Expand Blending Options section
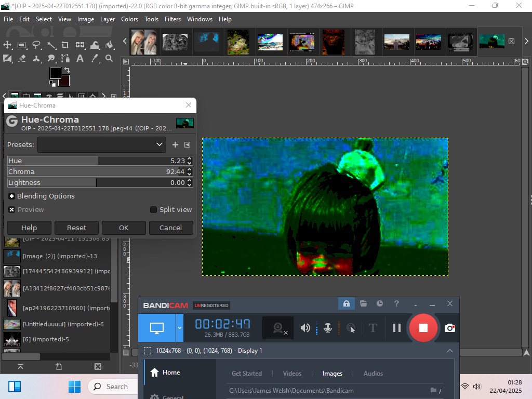Screen dimensions: 532x399 coord(12,196)
